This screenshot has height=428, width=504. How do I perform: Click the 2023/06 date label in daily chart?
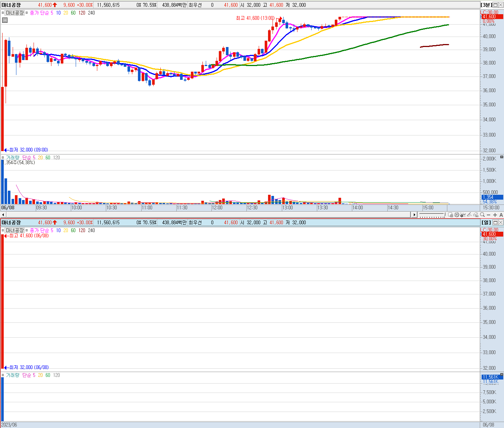click(x=9, y=425)
